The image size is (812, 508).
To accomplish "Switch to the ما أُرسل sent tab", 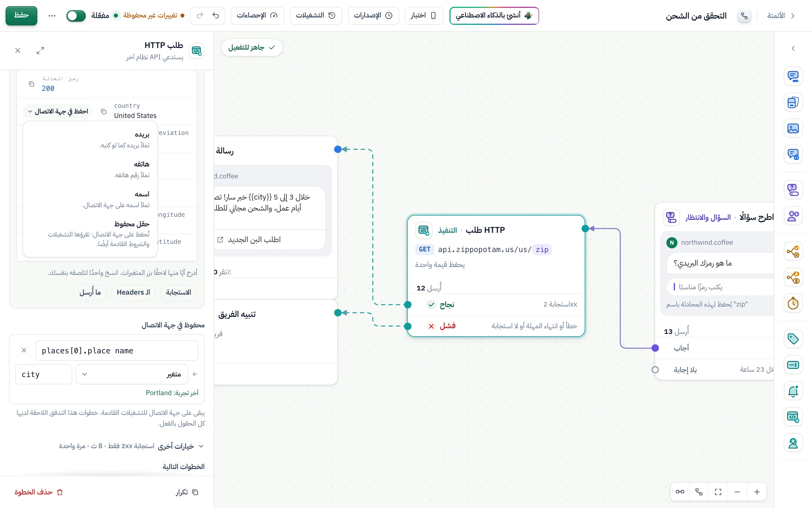I will pyautogui.click(x=90, y=292).
